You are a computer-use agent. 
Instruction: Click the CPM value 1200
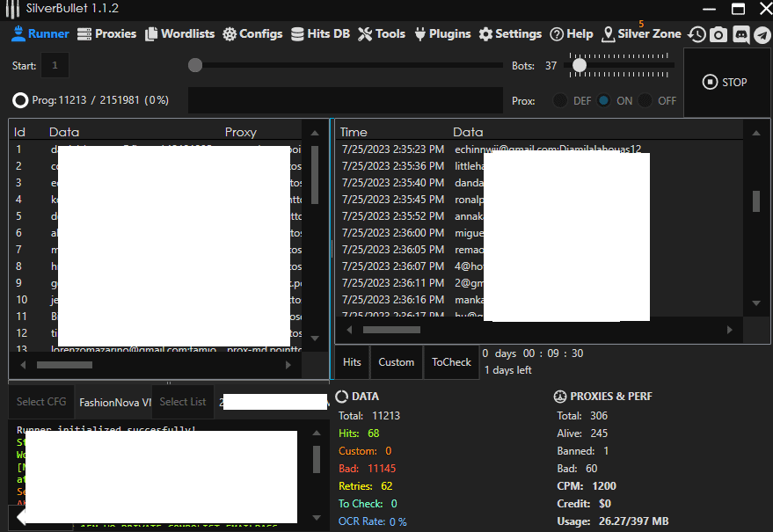(x=604, y=486)
